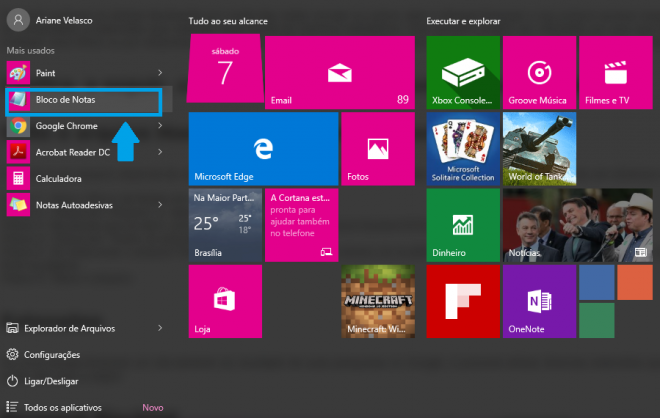Launch the World of Tanks tile

tap(539, 149)
